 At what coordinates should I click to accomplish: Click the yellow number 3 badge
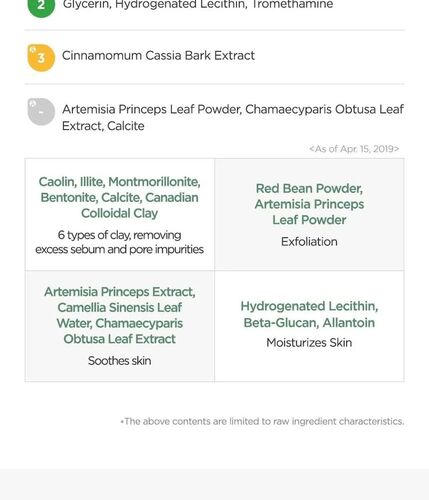point(41,58)
